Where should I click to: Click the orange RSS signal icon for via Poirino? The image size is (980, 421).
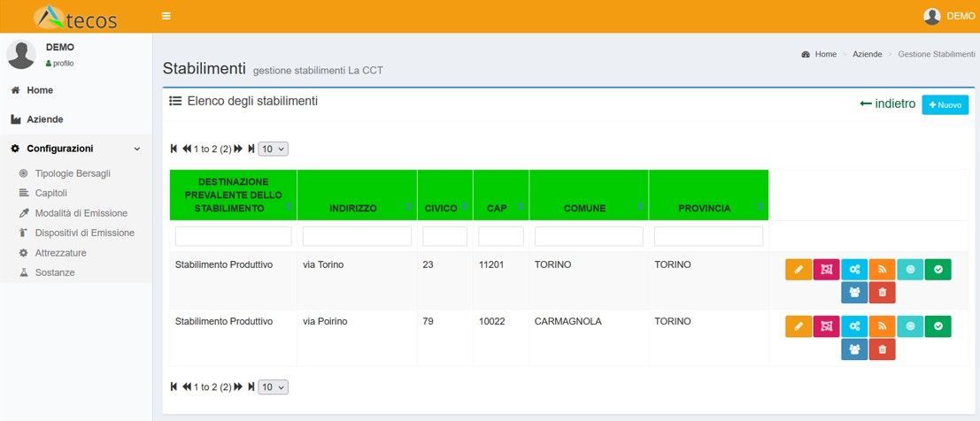pyautogui.click(x=882, y=326)
